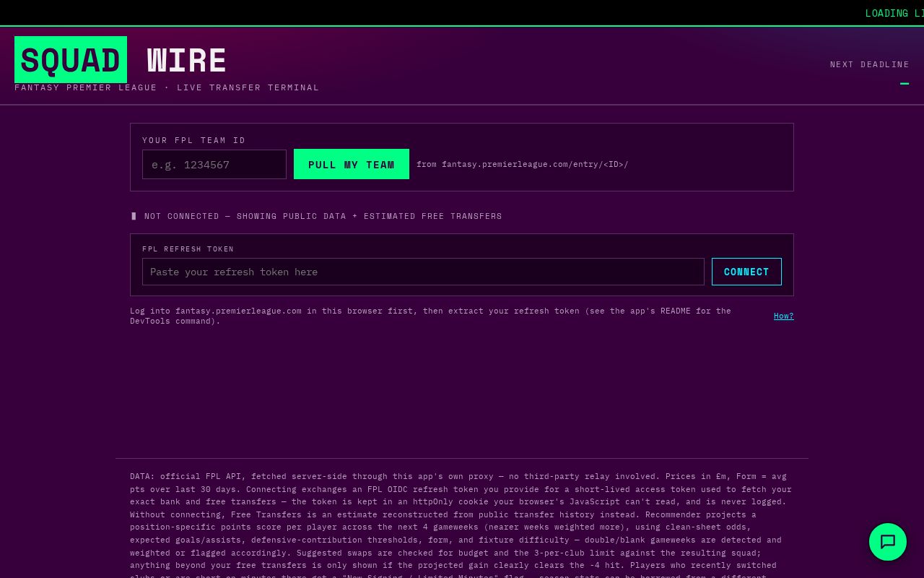The image size is (924, 578).
Task: Click the 'Log into fantasy.premierleague.com' instruction text
Action: (431, 316)
